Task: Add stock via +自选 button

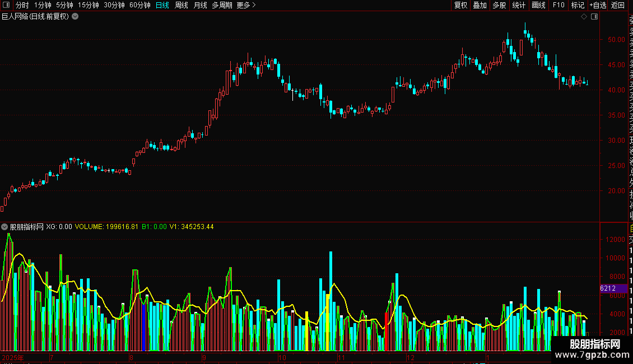Action: pos(598,5)
